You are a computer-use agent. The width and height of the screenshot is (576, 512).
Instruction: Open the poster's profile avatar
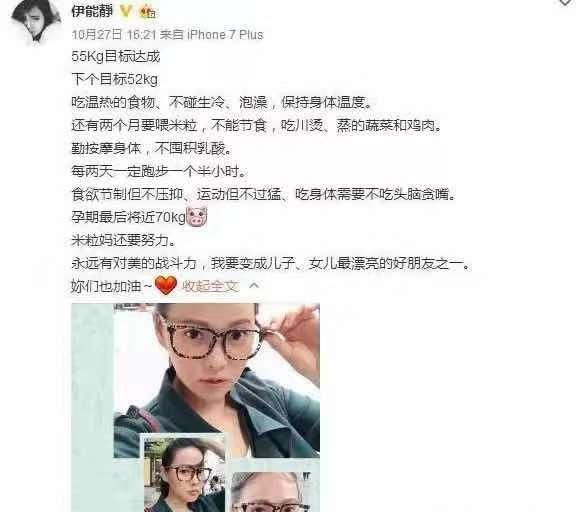point(35,21)
